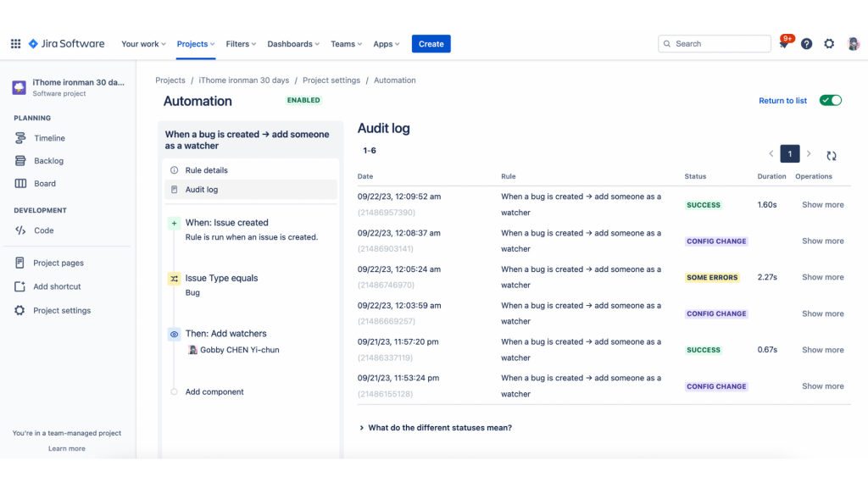Image resolution: width=868 pixels, height=488 pixels.
Task: Select Rule details in rule panel
Action: 251,169
